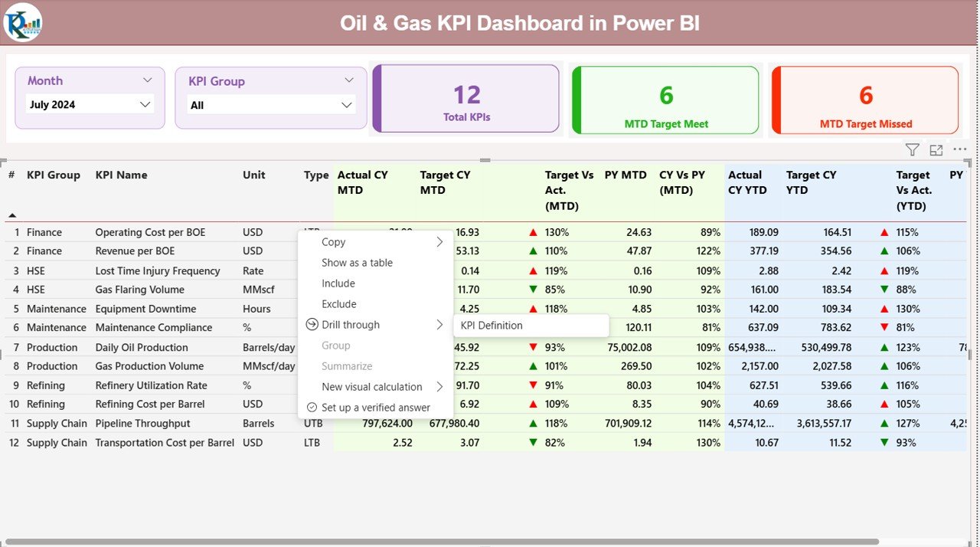The height and width of the screenshot is (547, 980).
Task: Select Show as a table from the menu
Action: pyautogui.click(x=357, y=262)
